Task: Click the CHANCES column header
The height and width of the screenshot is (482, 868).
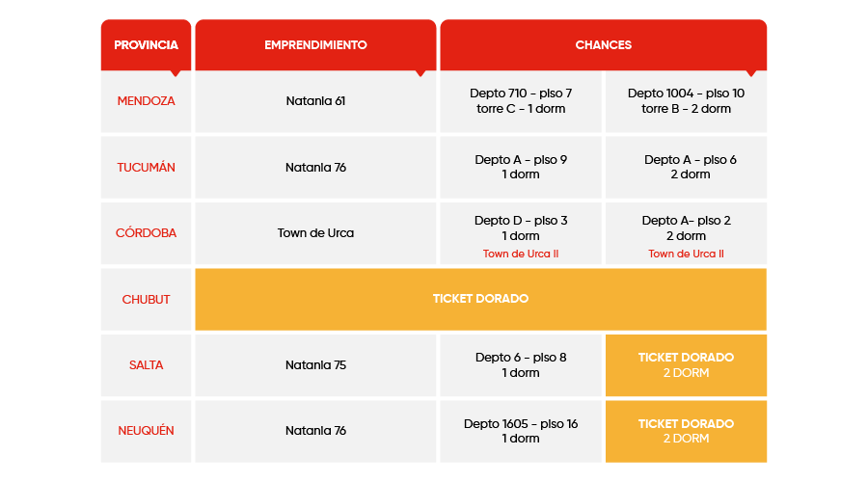Action: point(604,44)
